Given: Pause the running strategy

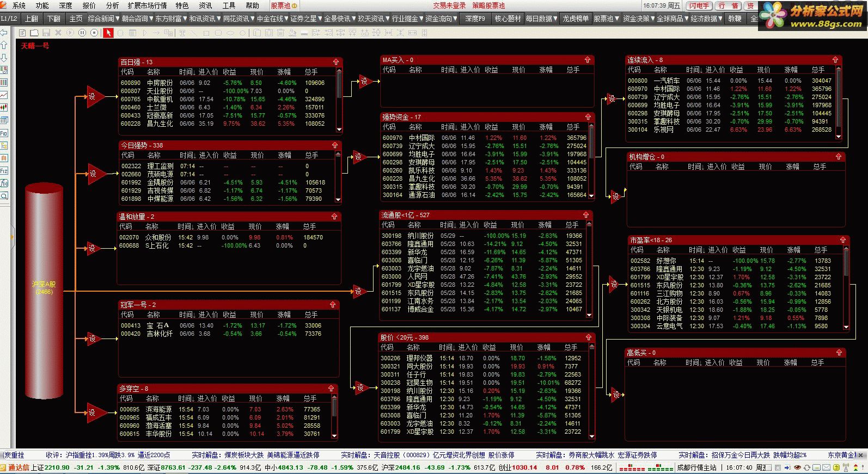Looking at the screenshot, I should [82, 33].
